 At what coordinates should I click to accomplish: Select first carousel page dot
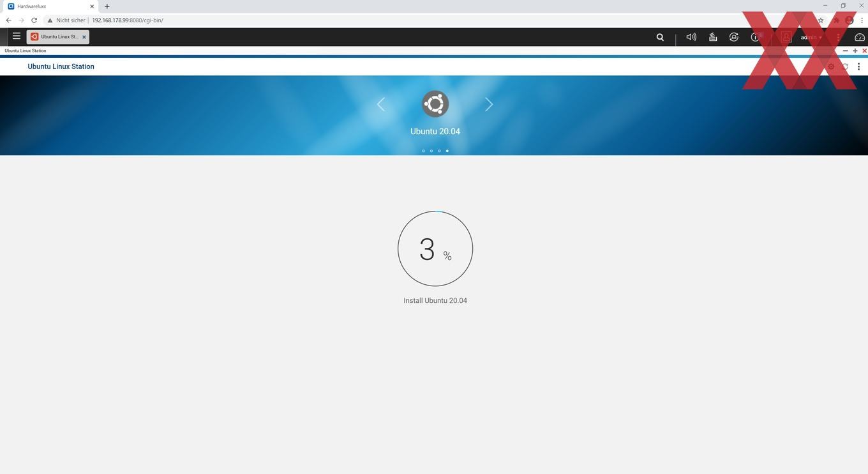click(423, 151)
